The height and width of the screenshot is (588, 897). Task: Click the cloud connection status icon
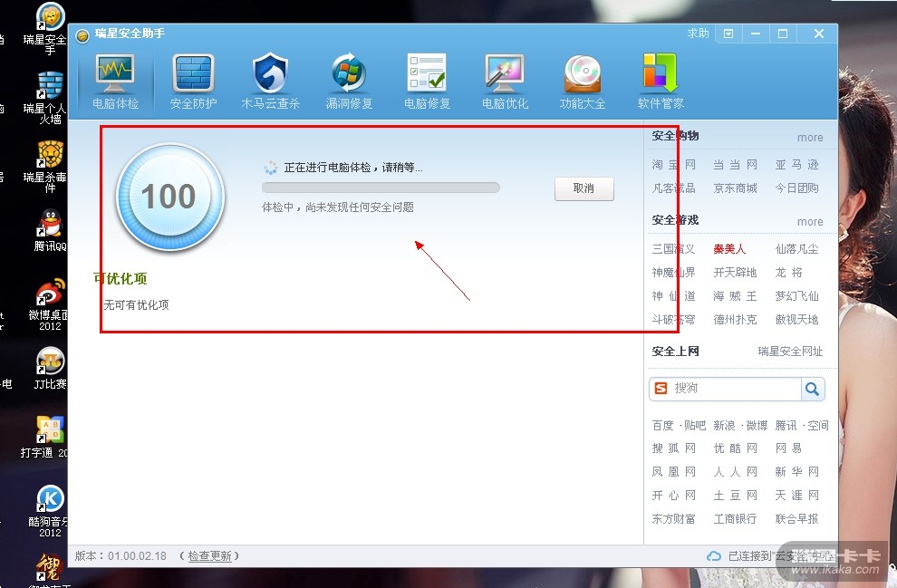(x=713, y=556)
